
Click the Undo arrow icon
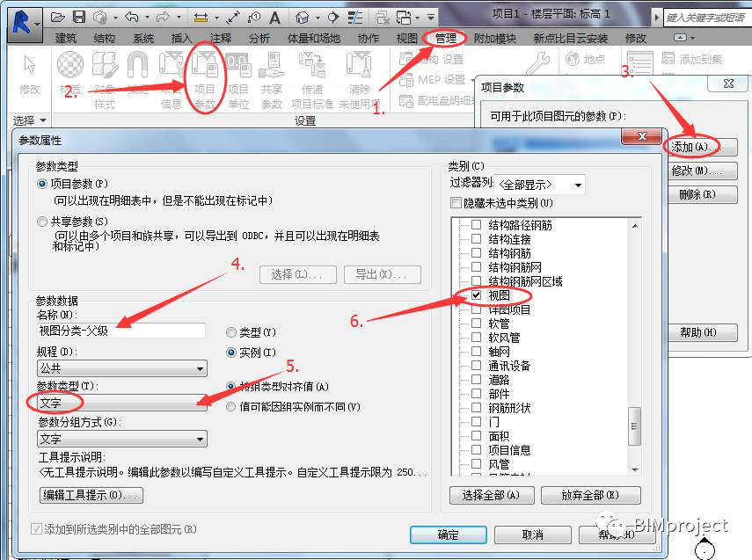click(131, 18)
